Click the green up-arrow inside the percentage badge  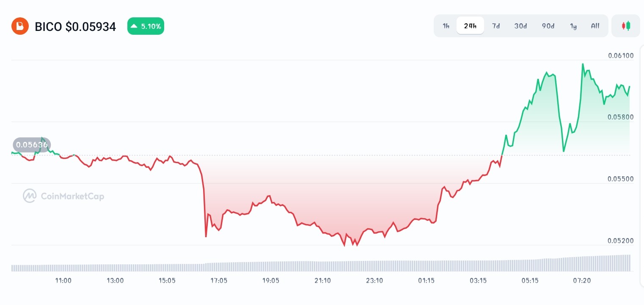click(135, 26)
